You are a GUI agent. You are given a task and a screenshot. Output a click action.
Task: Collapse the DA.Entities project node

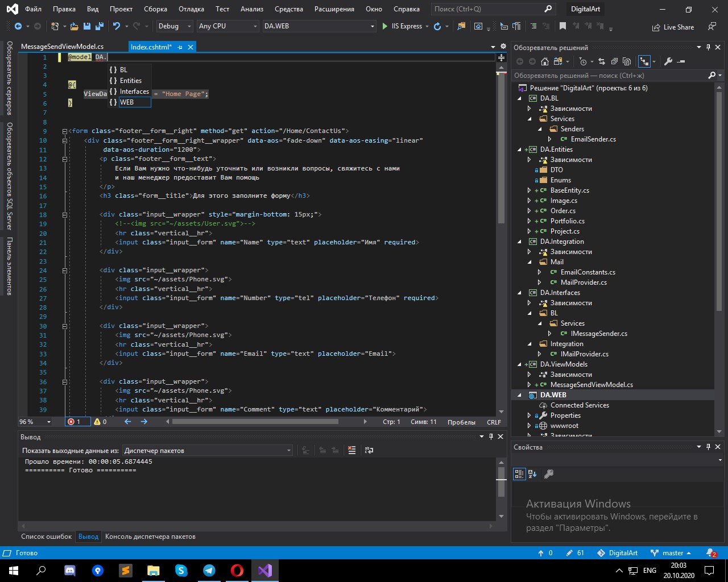(x=519, y=149)
